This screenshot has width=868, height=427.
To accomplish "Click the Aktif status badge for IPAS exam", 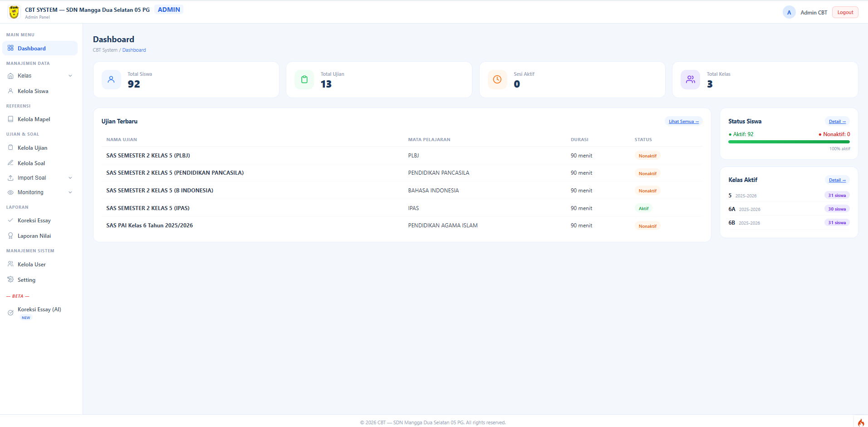I will 643,208.
